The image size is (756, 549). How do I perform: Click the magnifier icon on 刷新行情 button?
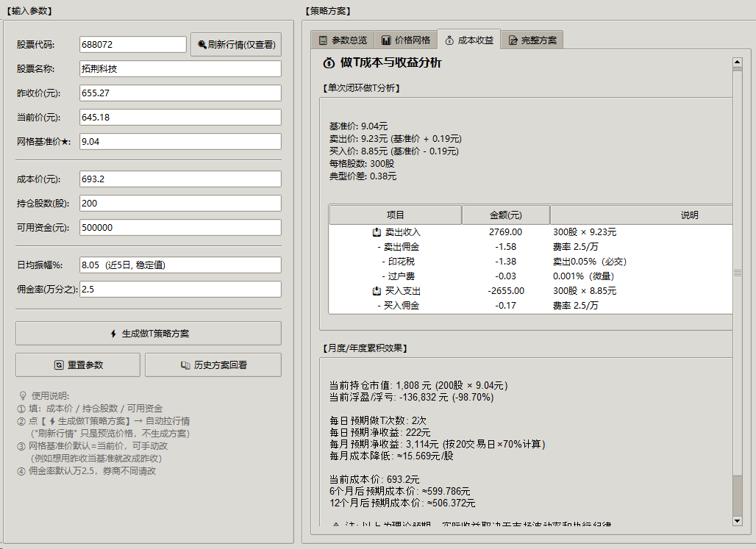[202, 45]
